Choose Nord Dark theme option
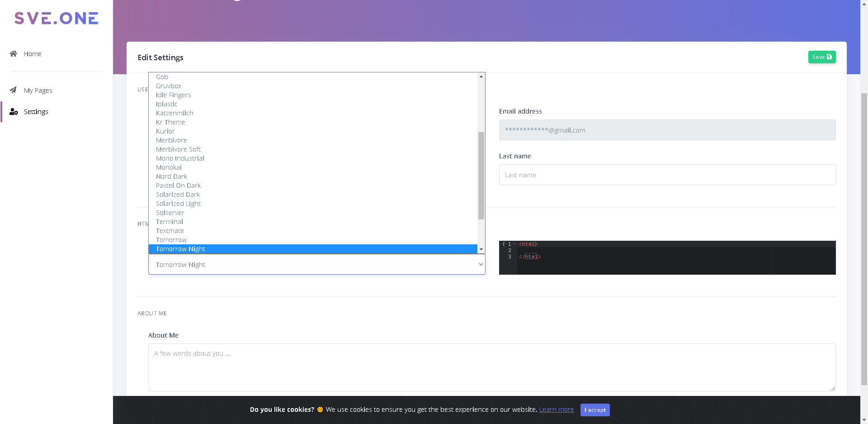 tap(313, 176)
